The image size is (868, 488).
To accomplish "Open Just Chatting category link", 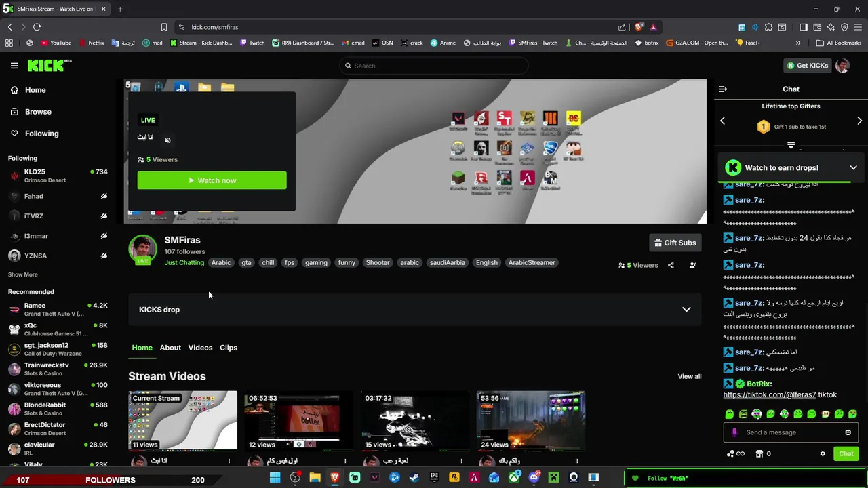I will pyautogui.click(x=184, y=263).
